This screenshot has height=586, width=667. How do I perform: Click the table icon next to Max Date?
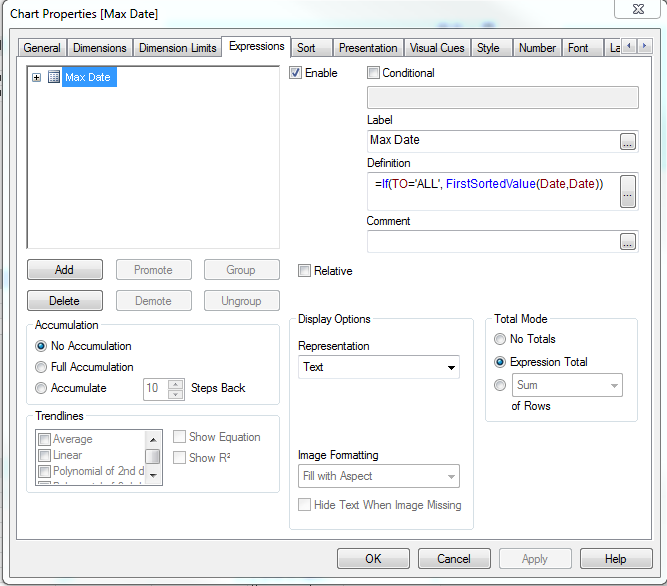point(54,77)
